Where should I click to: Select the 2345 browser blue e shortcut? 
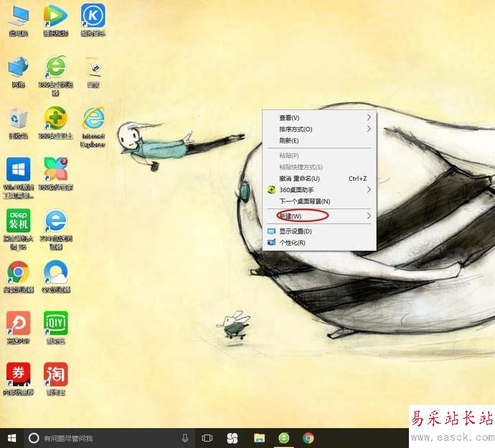(55, 229)
